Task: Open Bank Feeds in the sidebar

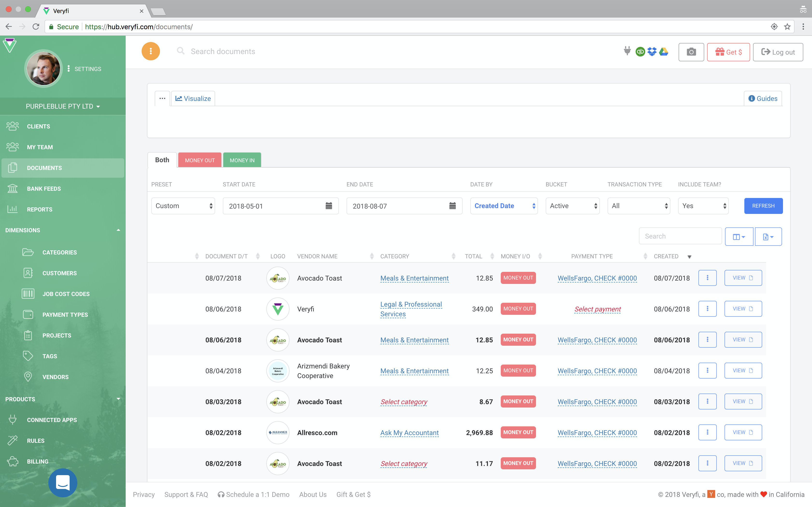Action: 43,189
